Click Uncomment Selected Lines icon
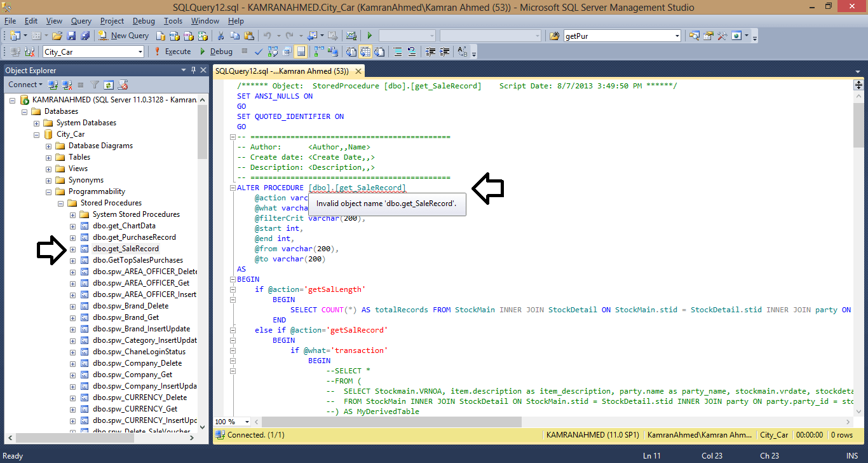Image resolution: width=868 pixels, height=463 pixels. pyautogui.click(x=412, y=52)
